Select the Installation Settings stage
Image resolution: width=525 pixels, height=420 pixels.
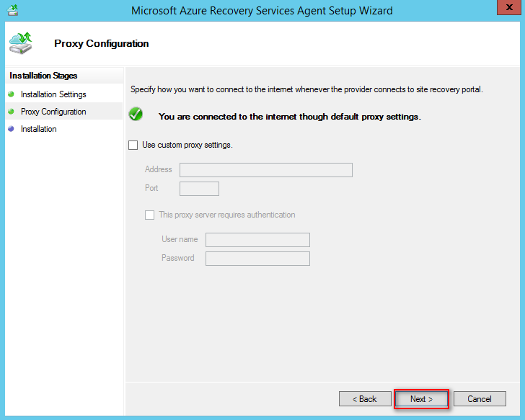point(53,94)
